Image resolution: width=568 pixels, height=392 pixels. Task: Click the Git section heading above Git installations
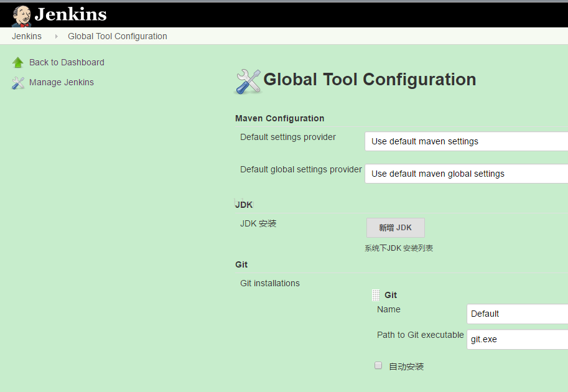pyautogui.click(x=241, y=264)
